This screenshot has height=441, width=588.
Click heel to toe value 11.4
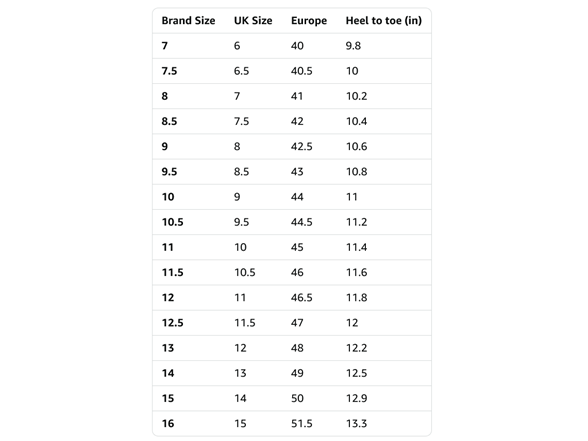coord(356,247)
